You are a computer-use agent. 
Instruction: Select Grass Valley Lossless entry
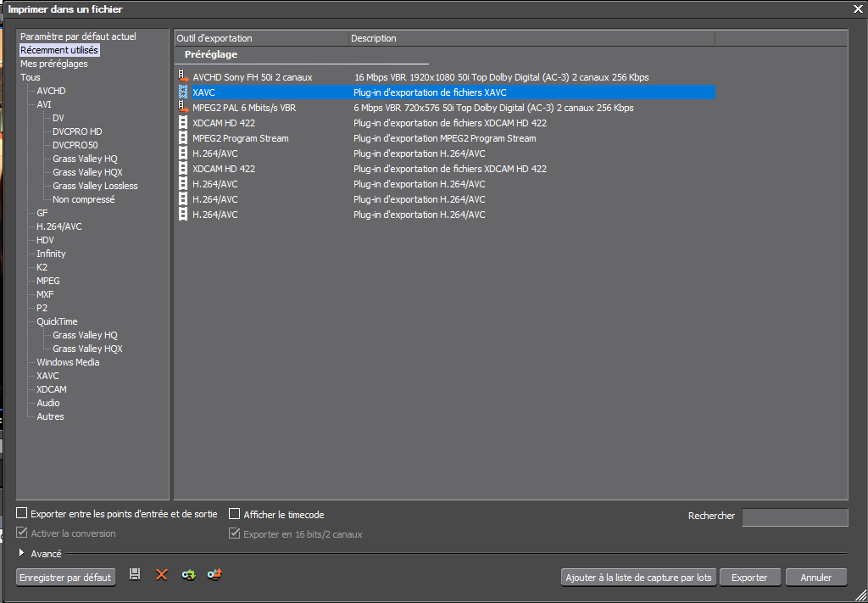pyautogui.click(x=95, y=186)
